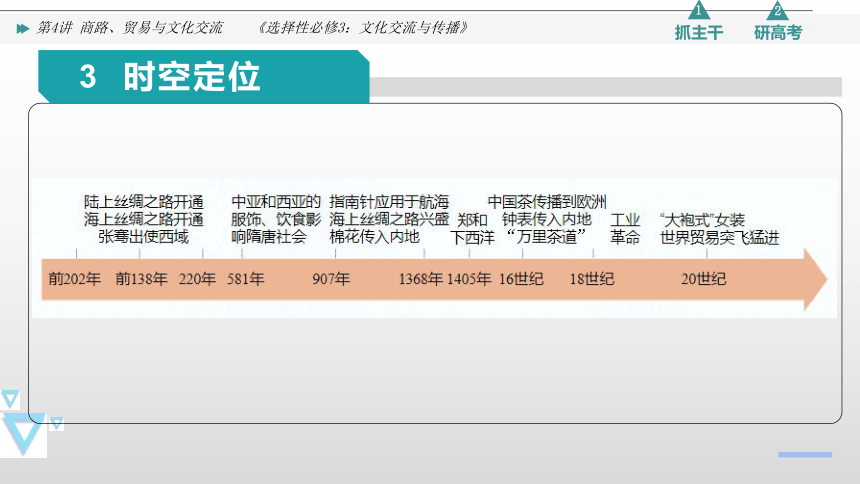Click the text 海上丝绸之路开通
This screenshot has width=860, height=484.
pos(144,220)
